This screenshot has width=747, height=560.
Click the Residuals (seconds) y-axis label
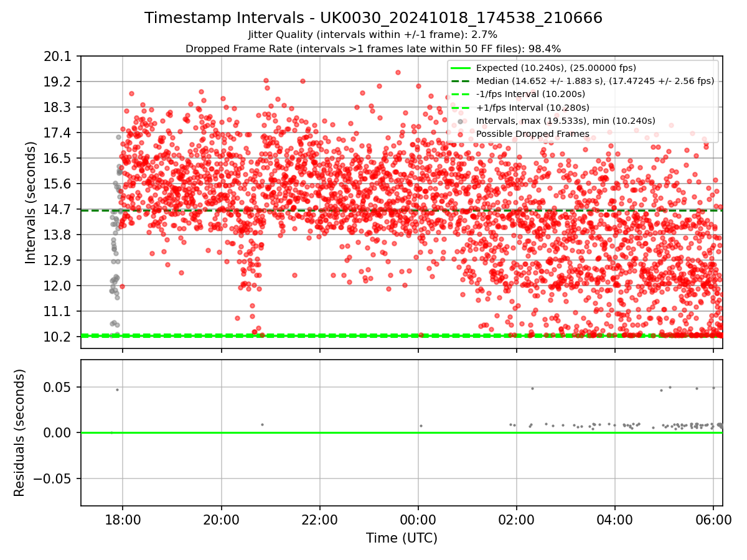coord(19,432)
